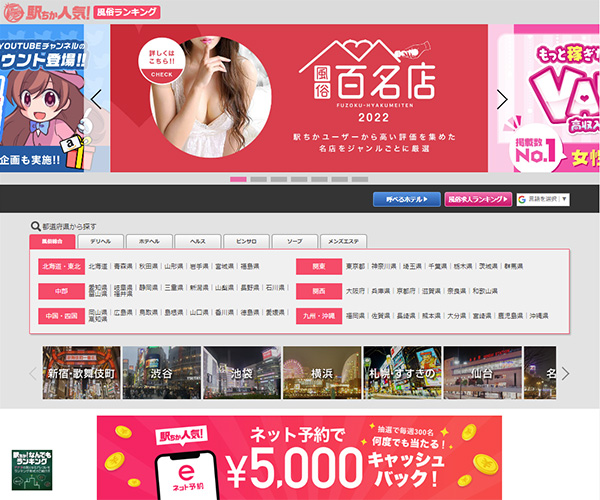600x500 pixels.
Task: Open the 京都府 prefecture link
Action: [x=406, y=291]
